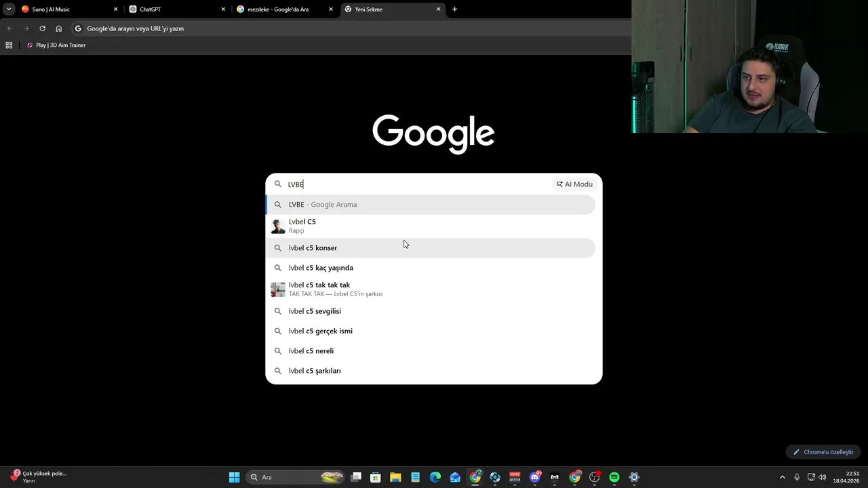Click the Chrome taskbar icon beside Discord's neighbor app
The width and height of the screenshot is (868, 488).
[x=574, y=477]
